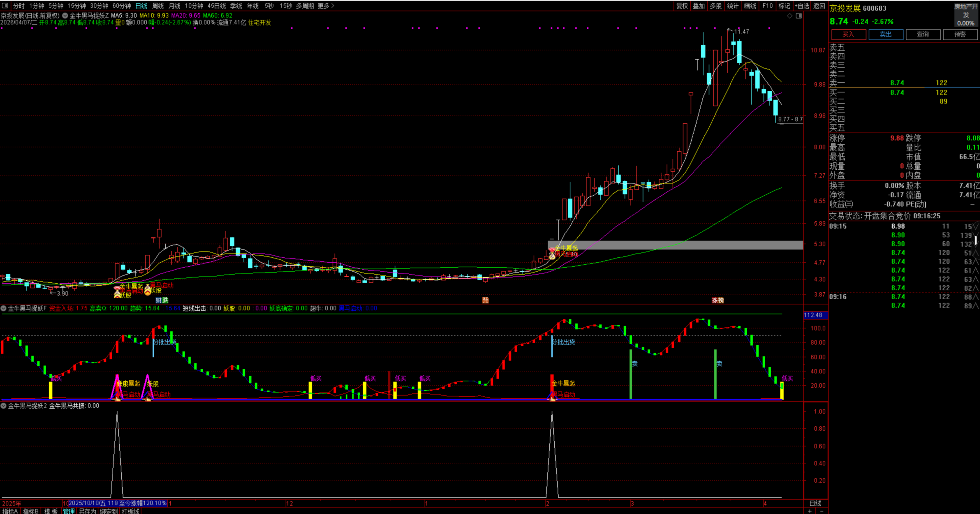Switch to the 周线 weekly period
The width and height of the screenshot is (980, 514).
(x=158, y=6)
